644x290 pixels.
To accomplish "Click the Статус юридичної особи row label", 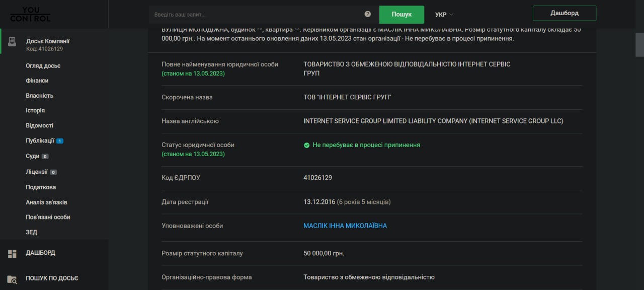I will tap(198, 145).
